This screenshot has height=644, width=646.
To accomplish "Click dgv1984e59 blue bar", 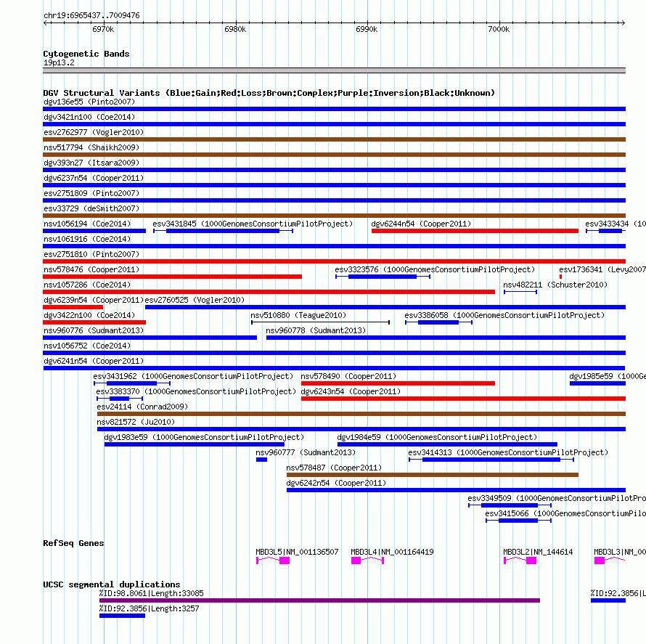I will pos(447,444).
